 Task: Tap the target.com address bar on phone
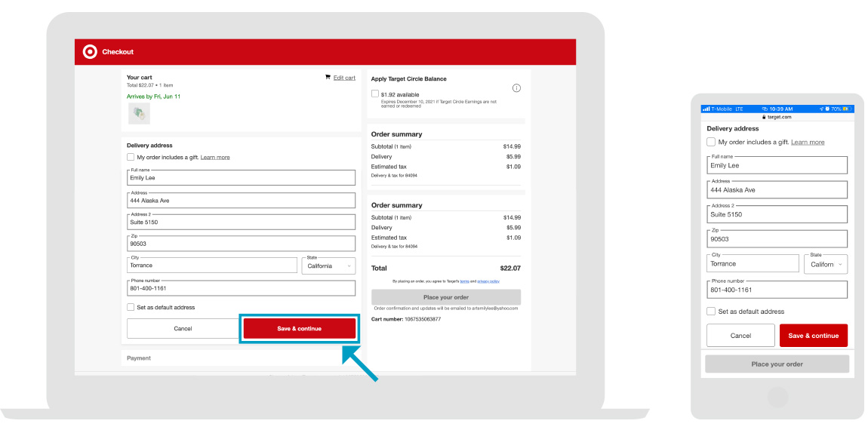coord(777,117)
